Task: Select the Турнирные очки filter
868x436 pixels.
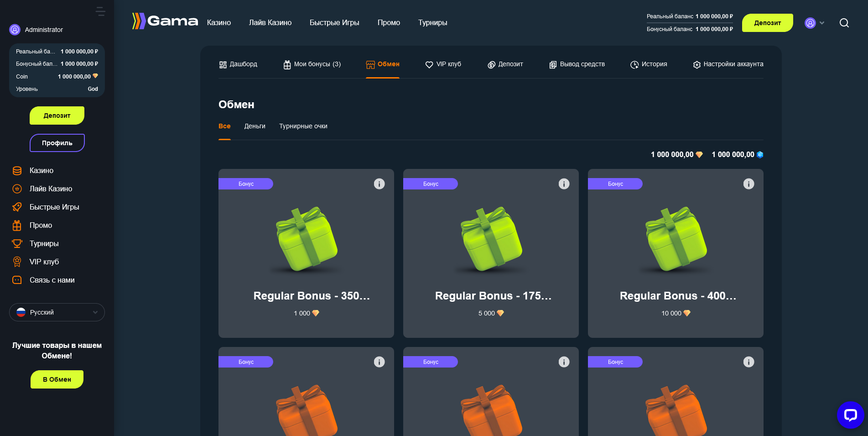Action: pos(303,126)
